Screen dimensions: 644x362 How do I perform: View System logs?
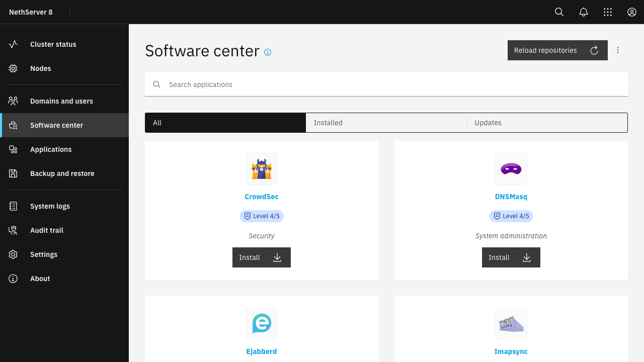64,206
